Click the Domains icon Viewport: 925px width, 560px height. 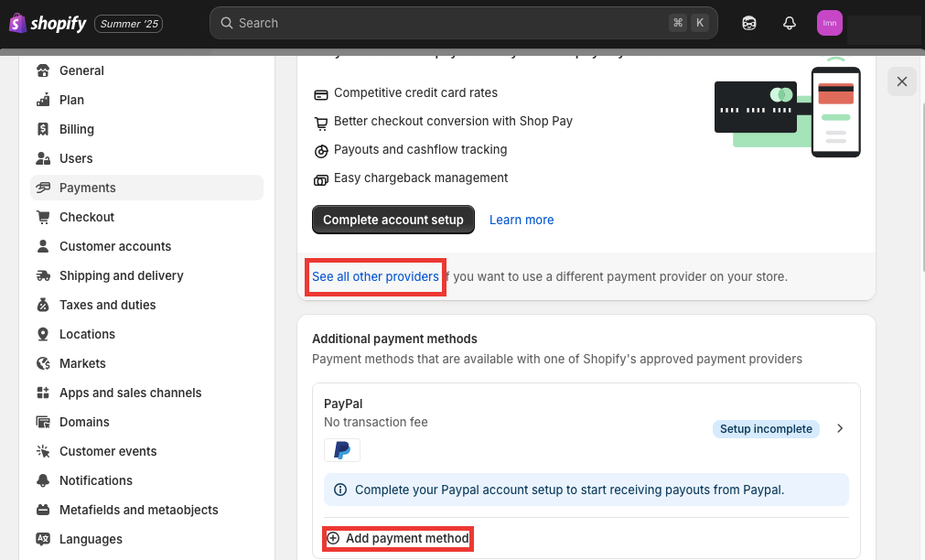pos(43,422)
